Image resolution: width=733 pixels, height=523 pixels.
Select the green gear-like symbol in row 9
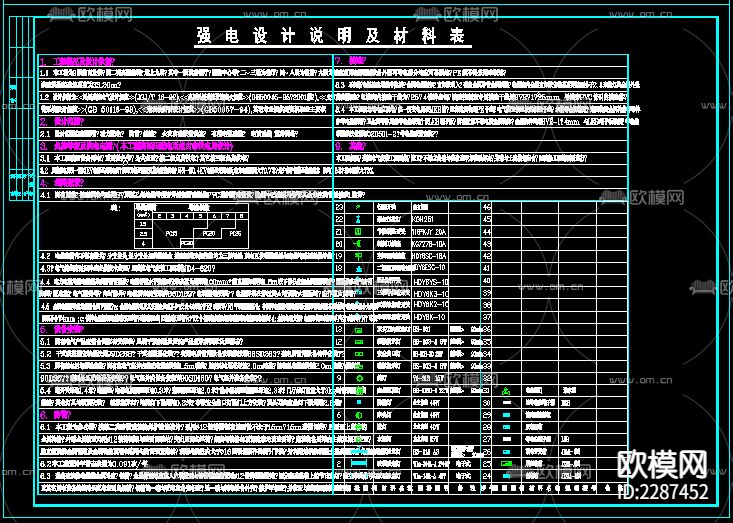pyautogui.click(x=359, y=378)
